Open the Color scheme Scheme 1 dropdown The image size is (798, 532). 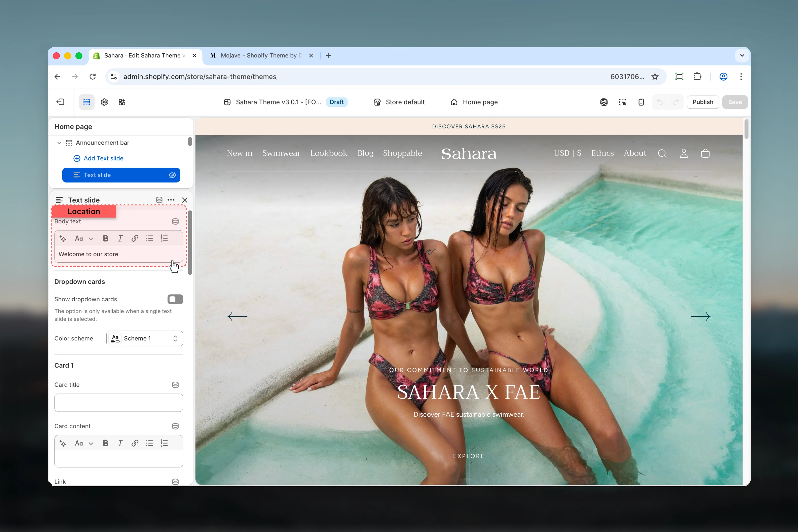pyautogui.click(x=145, y=339)
